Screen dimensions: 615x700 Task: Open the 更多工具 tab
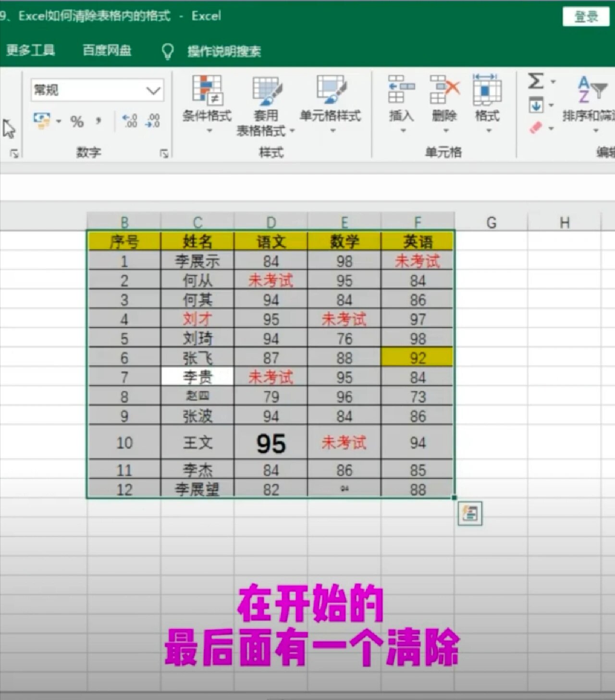point(31,50)
